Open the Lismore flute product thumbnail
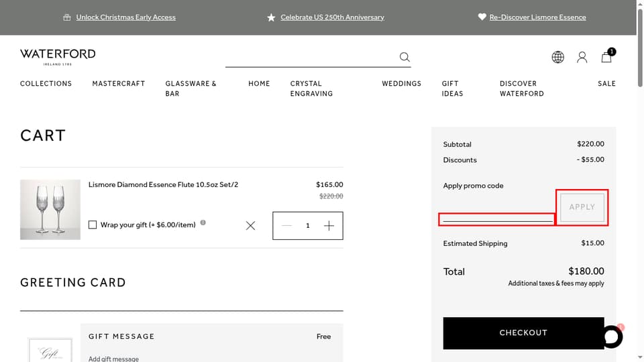The image size is (644, 362). pyautogui.click(x=50, y=209)
